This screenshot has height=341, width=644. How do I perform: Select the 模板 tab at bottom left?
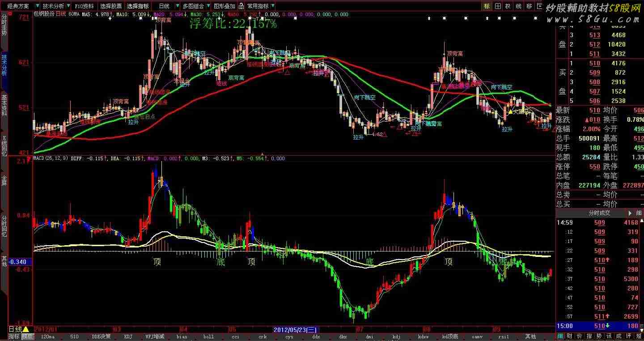pyautogui.click(x=27, y=337)
